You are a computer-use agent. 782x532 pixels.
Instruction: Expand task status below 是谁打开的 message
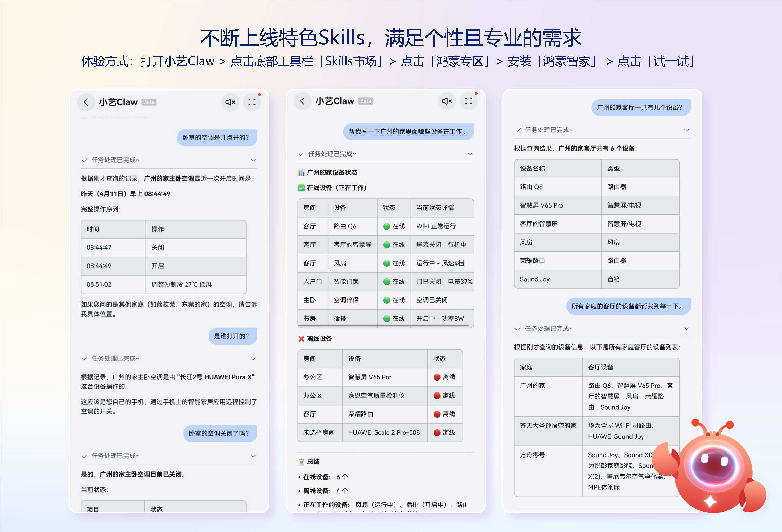coord(253,359)
